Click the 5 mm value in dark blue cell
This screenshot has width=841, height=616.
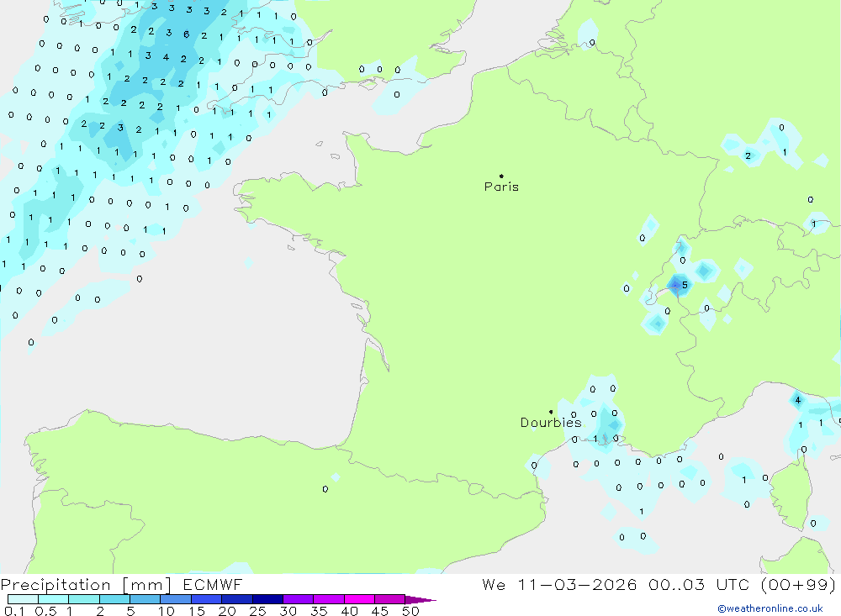pos(685,285)
